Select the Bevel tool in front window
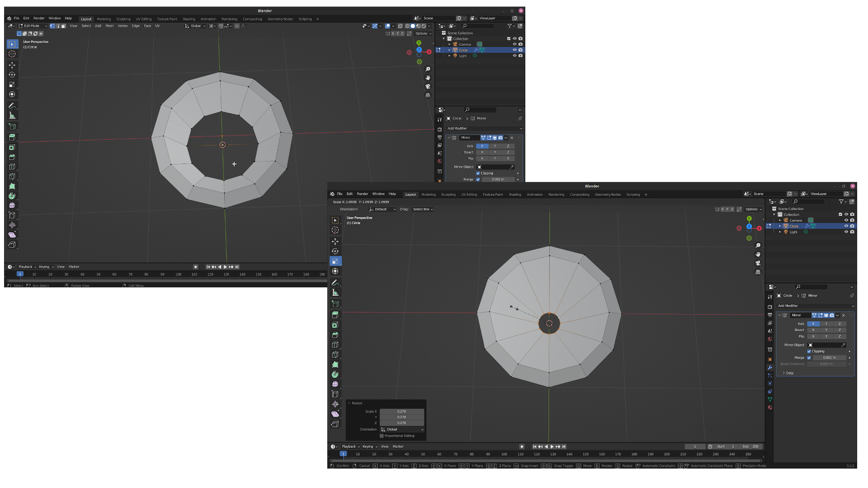868x488 pixels. (335, 335)
